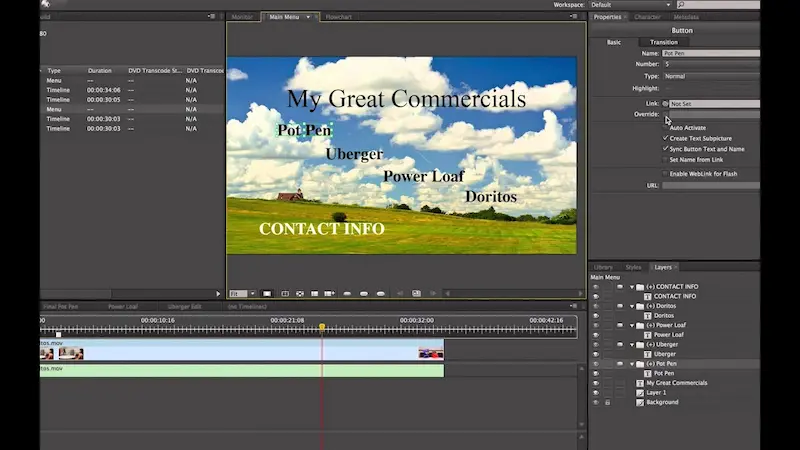Click image layer icon for Layer 1

coord(640,393)
